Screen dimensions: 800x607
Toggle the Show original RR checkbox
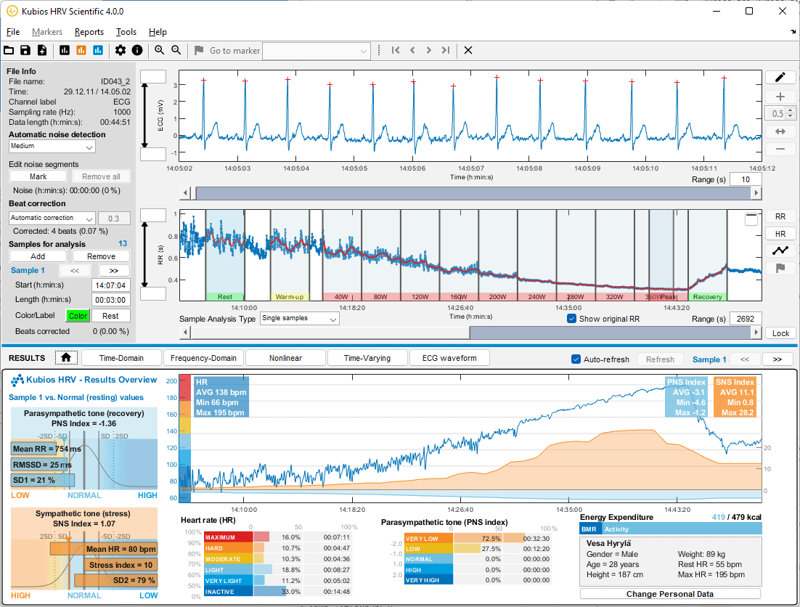(572, 318)
